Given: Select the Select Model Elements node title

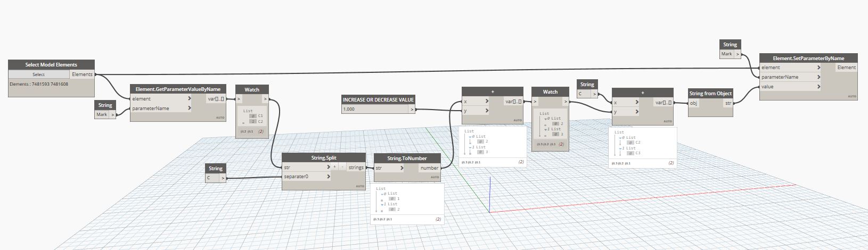Looking at the screenshot, I should [51, 64].
